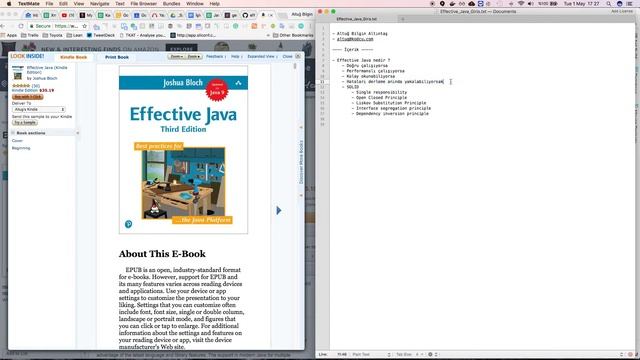
Task: Click the orange RSS extension icon
Action: pos(254,26)
